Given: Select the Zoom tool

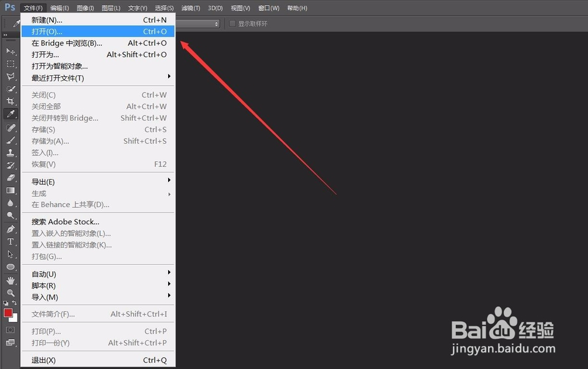Looking at the screenshot, I should click(x=11, y=293).
